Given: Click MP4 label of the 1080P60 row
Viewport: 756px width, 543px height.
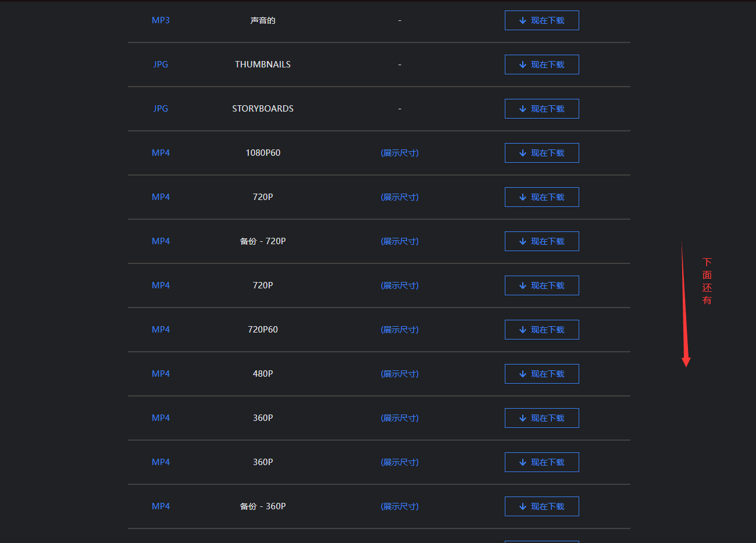Looking at the screenshot, I should pos(161,153).
